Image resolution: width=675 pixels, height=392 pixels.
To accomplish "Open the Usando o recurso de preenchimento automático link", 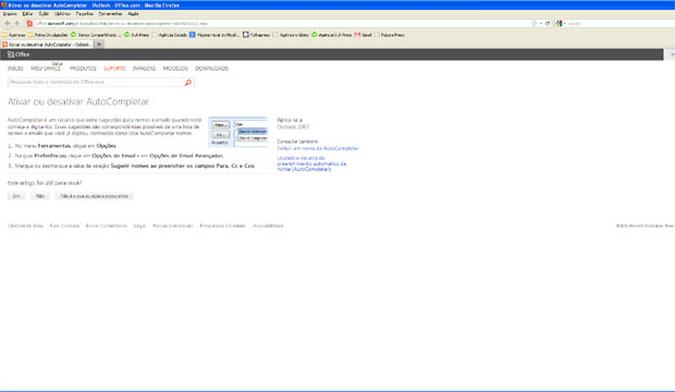I will [312, 164].
